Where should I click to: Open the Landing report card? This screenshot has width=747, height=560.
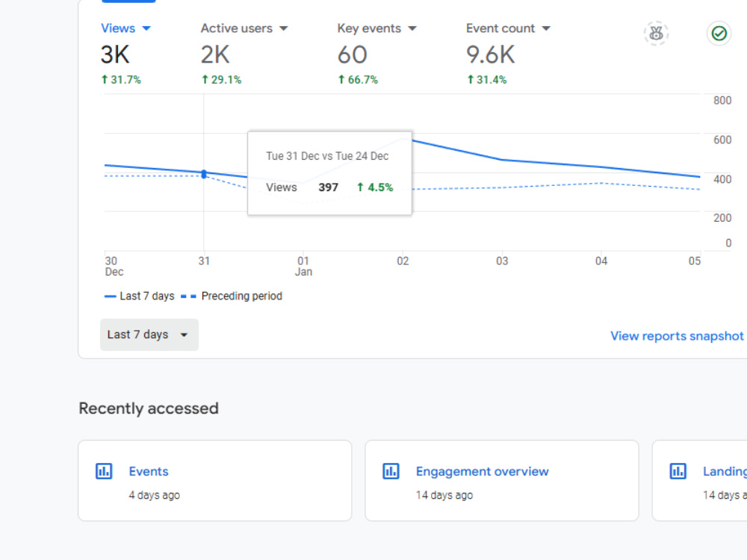tap(699, 480)
